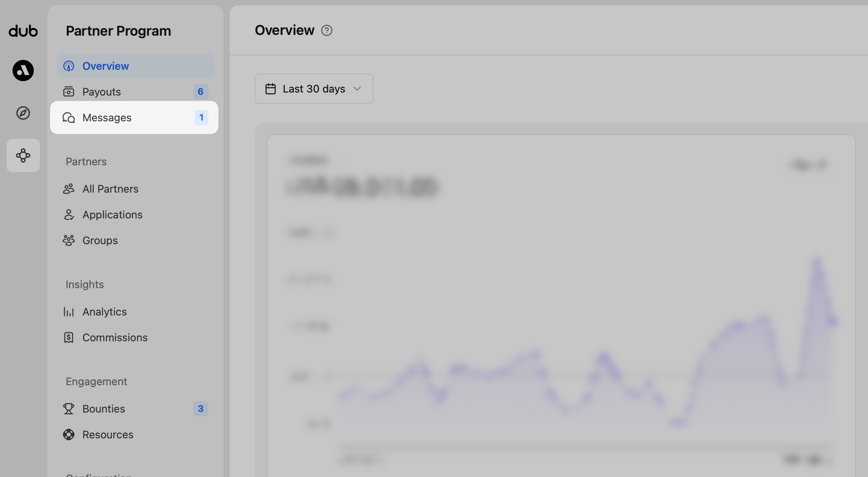The image size is (868, 477).
Task: View the Commissions page
Action: coord(135,337)
